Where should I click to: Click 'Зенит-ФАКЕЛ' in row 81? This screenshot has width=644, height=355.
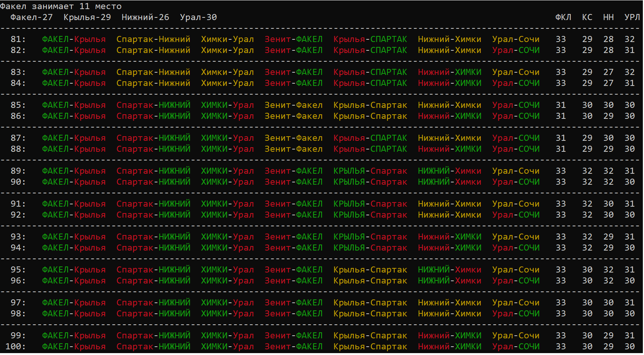pyautogui.click(x=294, y=39)
